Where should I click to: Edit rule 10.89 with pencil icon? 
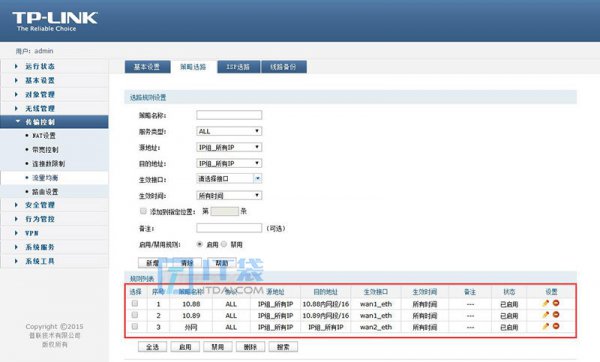(546, 315)
